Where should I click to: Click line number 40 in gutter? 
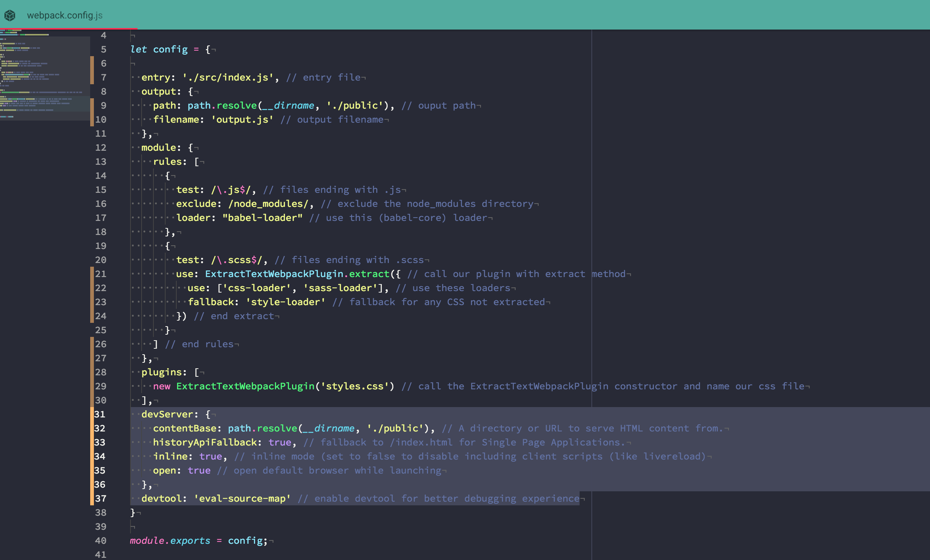(x=101, y=540)
